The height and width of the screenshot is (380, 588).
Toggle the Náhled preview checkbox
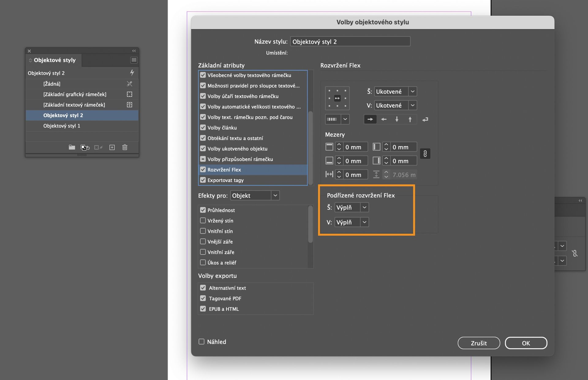(202, 342)
